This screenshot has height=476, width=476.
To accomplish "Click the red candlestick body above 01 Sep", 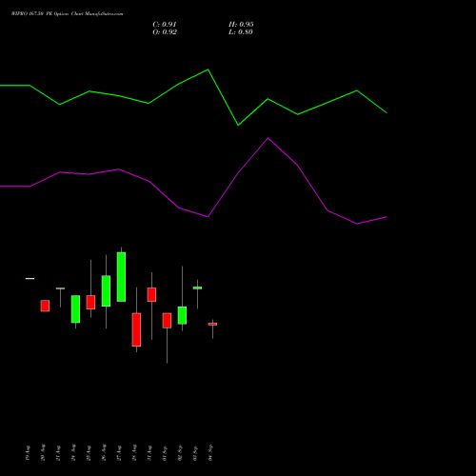I will 167,321.
